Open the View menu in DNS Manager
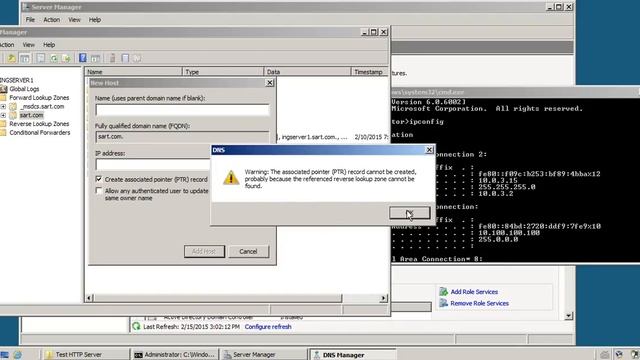The width and height of the screenshot is (640, 360). click(29, 44)
